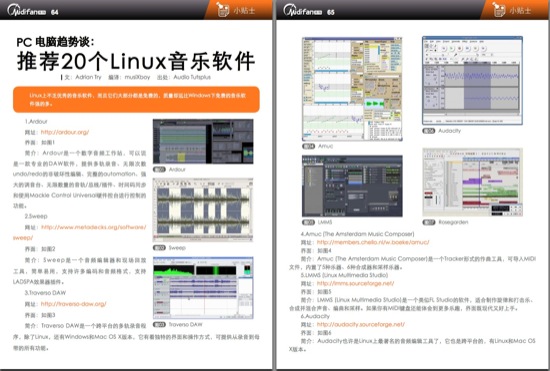
Task: Click the Audiofan logo on page 65
Action: point(302,11)
